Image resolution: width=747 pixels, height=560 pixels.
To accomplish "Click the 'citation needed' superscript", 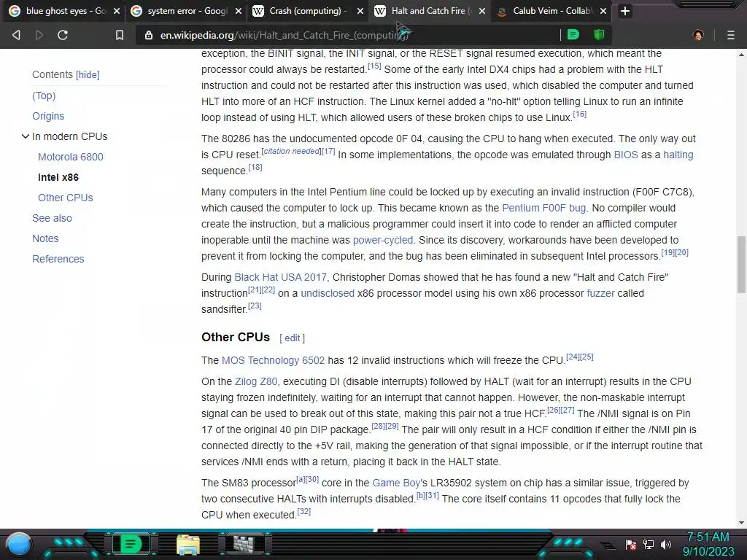I will coord(292,152).
